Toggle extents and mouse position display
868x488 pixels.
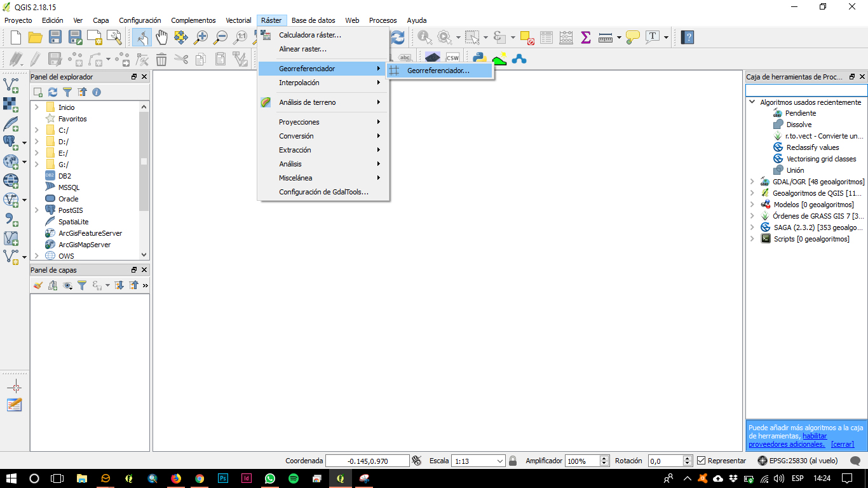tap(417, 461)
